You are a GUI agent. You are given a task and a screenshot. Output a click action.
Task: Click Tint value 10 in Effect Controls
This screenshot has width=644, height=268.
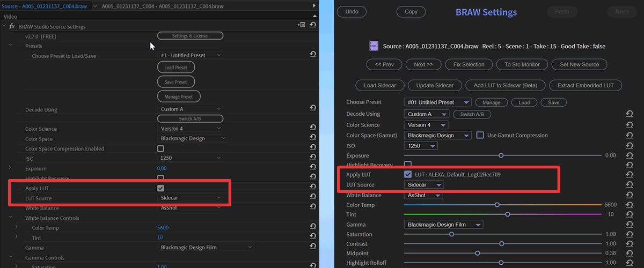coord(160,237)
